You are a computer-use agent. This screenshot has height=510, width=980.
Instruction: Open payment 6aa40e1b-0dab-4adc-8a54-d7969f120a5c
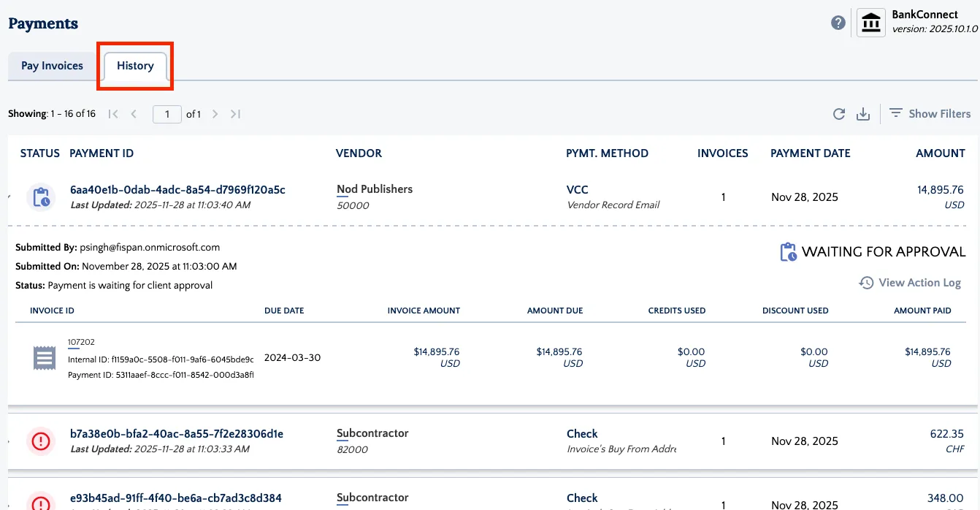tap(177, 190)
